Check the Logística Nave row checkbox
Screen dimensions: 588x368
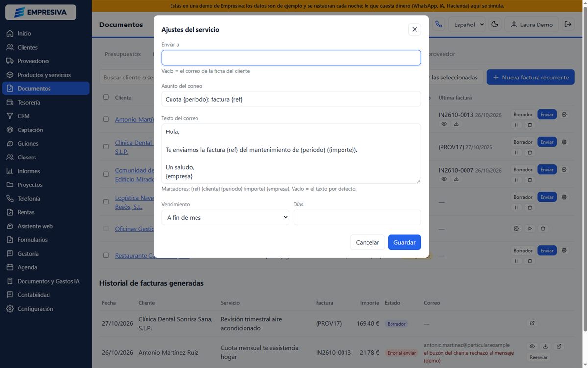pyautogui.click(x=106, y=201)
